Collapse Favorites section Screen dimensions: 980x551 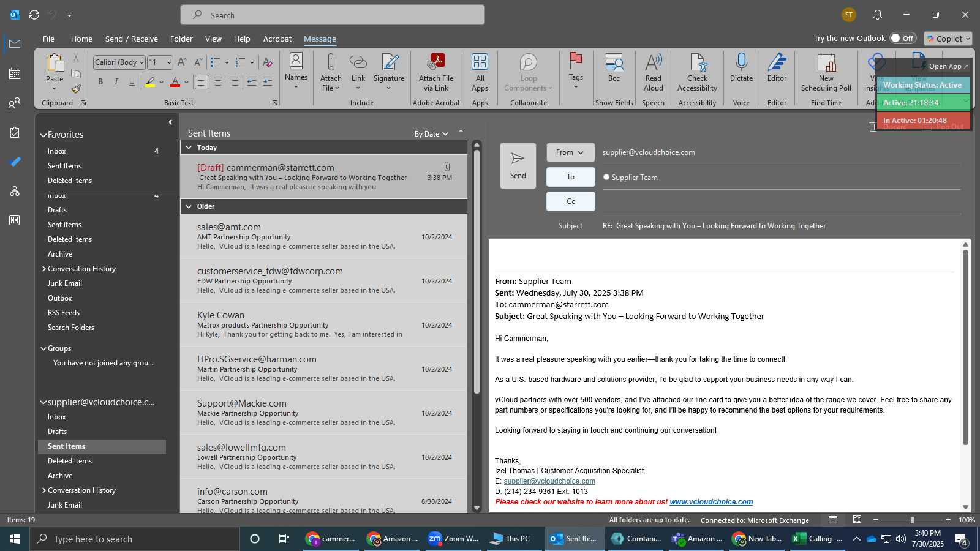43,135
